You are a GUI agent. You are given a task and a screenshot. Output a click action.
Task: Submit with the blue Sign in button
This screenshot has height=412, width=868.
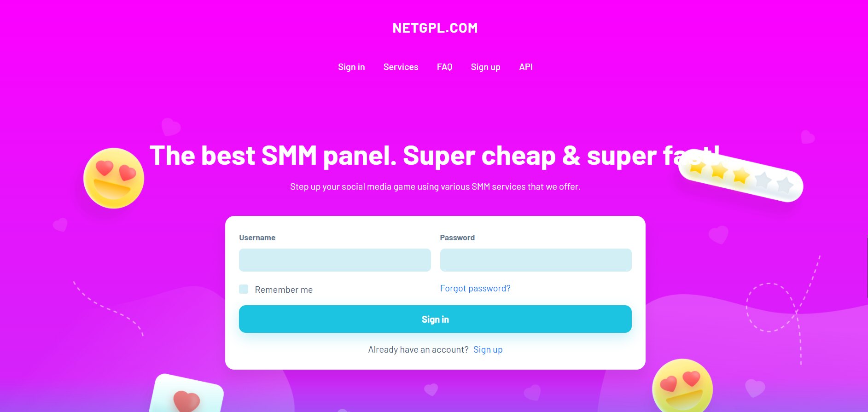435,319
